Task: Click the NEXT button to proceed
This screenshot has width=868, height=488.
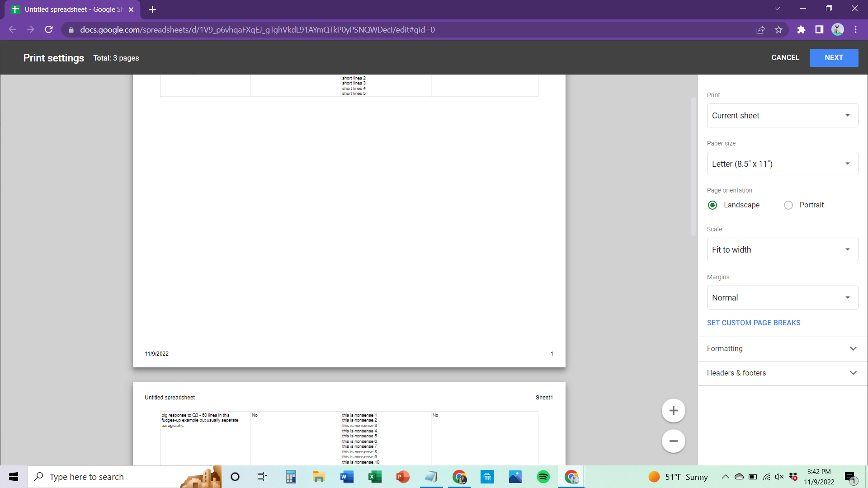Action: 835,58
